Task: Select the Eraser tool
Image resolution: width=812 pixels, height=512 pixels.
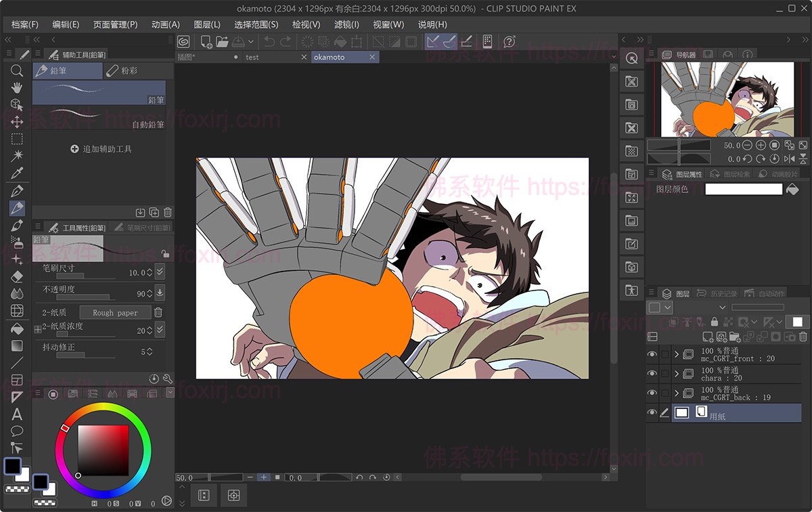Action: pyautogui.click(x=17, y=276)
